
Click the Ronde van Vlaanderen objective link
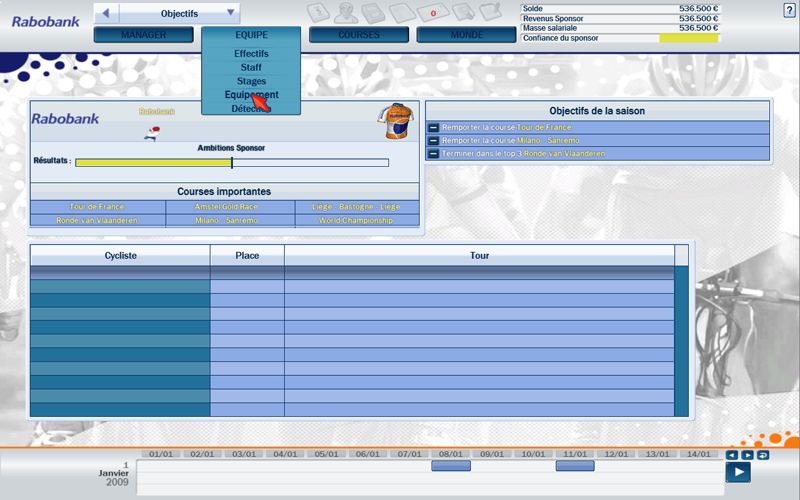(x=564, y=154)
